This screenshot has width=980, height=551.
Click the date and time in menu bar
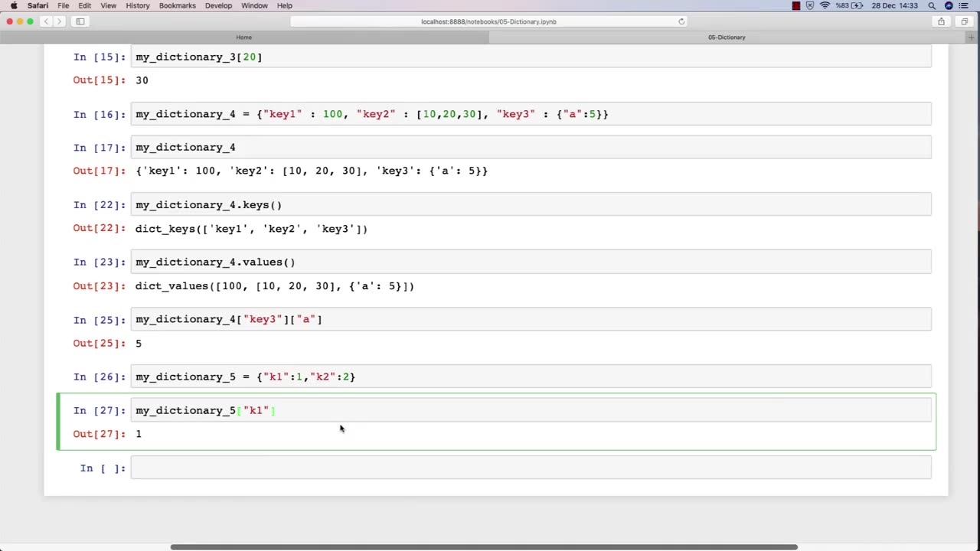894,5
